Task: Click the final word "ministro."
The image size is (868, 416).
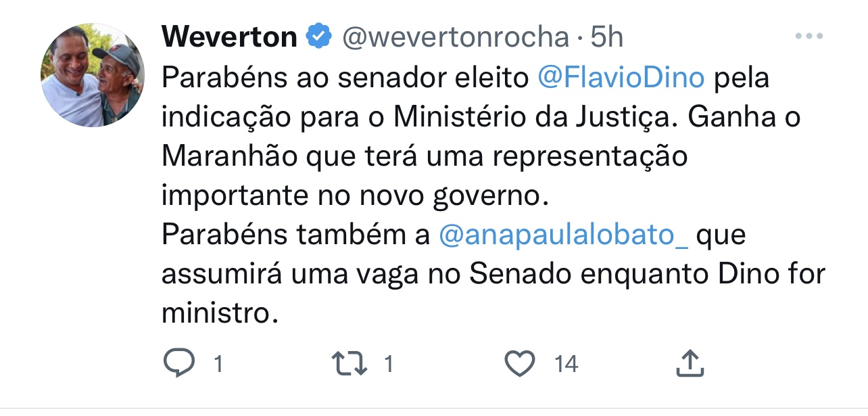Action: pyautogui.click(x=220, y=313)
